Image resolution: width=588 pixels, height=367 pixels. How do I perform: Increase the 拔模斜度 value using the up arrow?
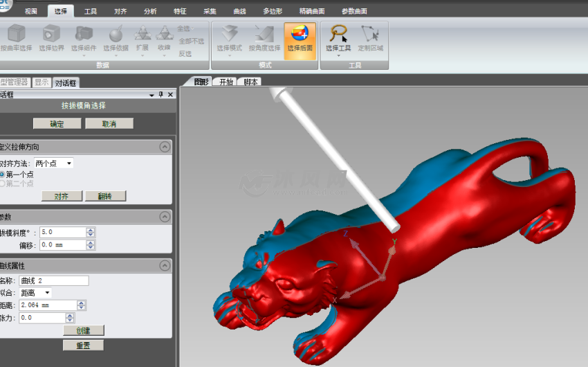[x=91, y=229]
